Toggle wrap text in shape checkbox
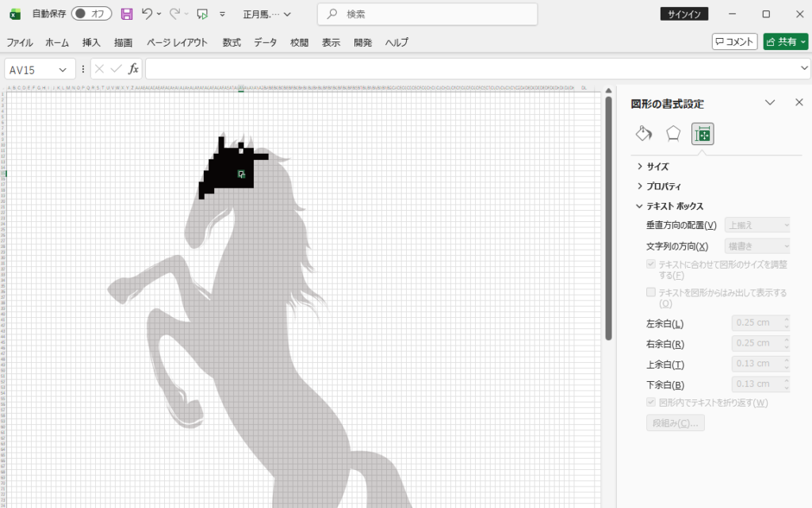 point(651,403)
